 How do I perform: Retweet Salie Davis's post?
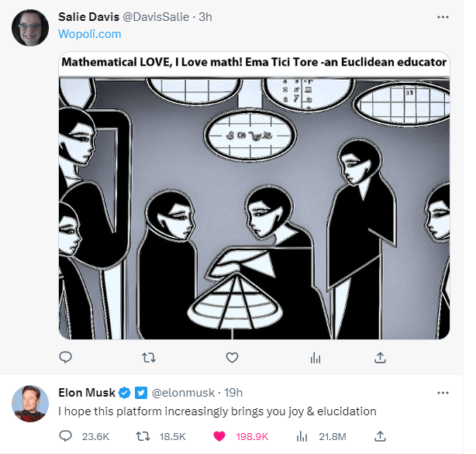click(149, 357)
